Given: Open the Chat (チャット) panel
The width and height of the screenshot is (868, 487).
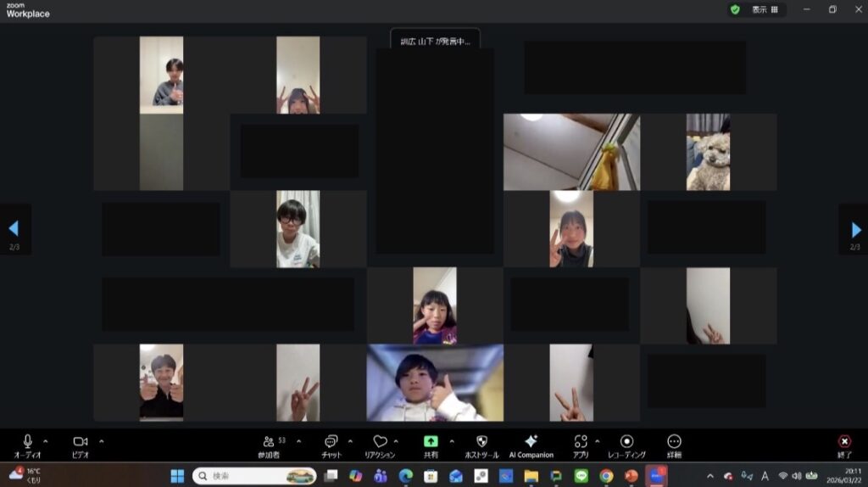Looking at the screenshot, I should (x=331, y=441).
